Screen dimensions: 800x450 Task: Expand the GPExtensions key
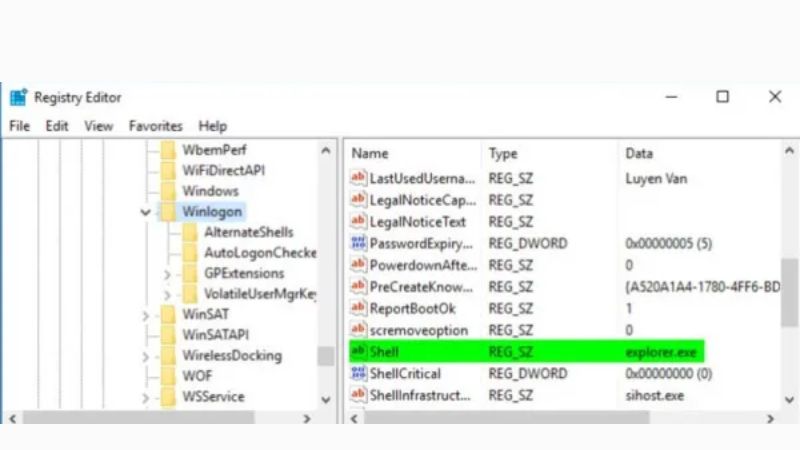click(x=168, y=273)
